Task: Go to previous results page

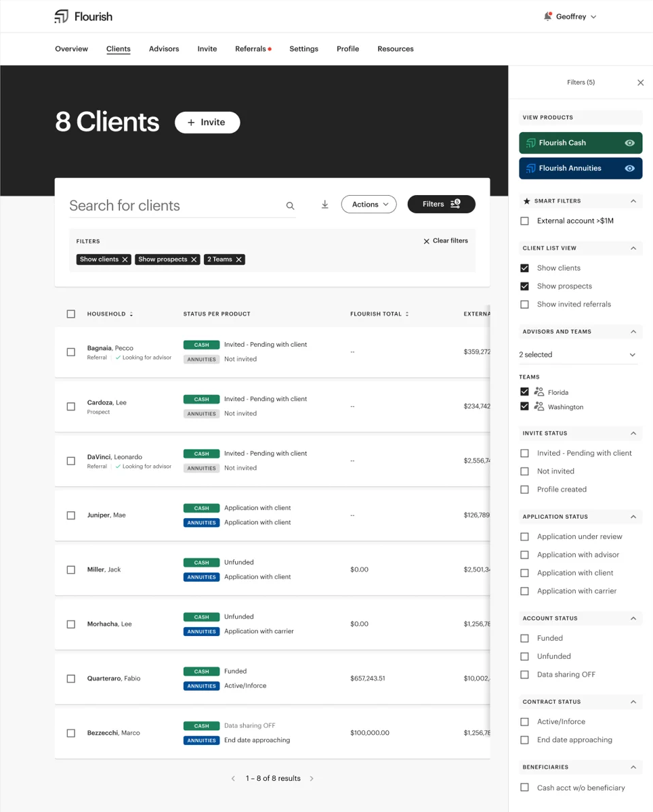Action: (x=233, y=778)
